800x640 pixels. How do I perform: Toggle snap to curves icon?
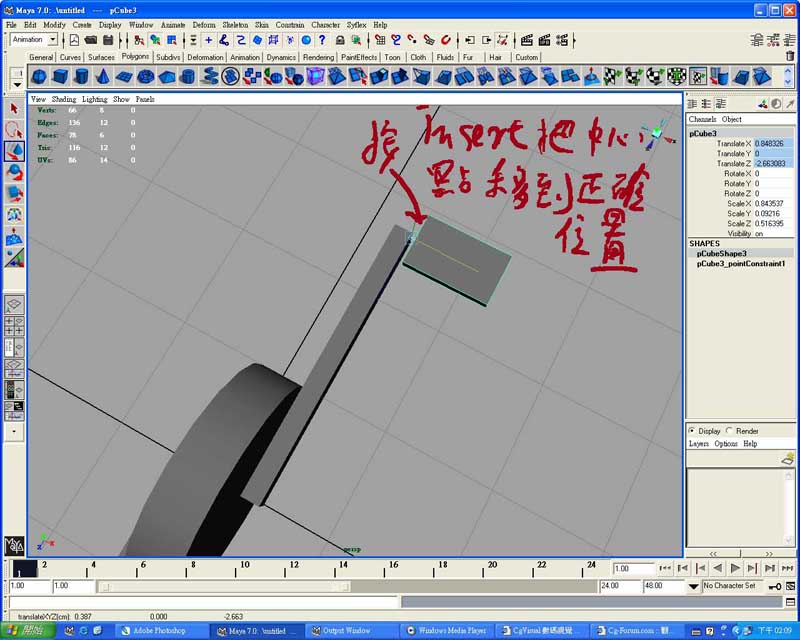(x=396, y=40)
